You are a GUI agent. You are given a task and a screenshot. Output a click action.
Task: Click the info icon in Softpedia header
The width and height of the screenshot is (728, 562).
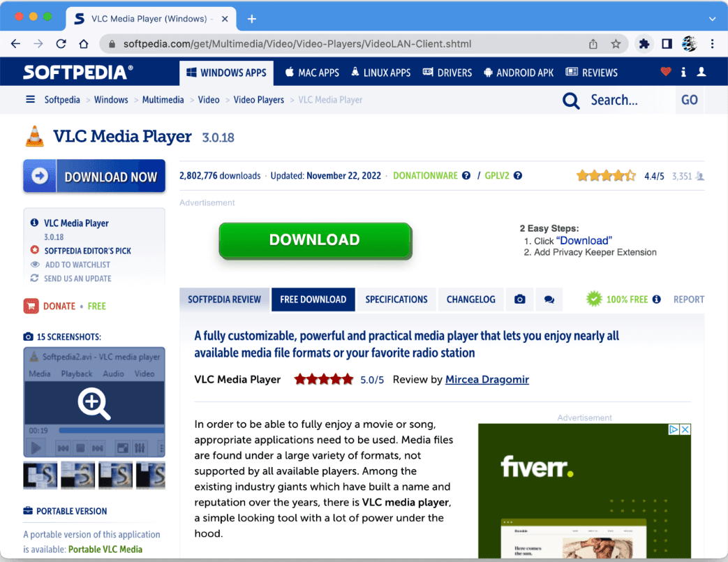(x=683, y=72)
